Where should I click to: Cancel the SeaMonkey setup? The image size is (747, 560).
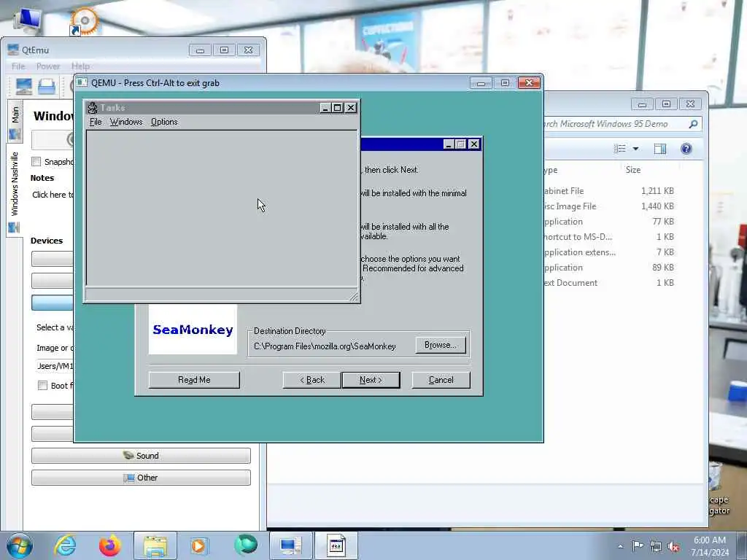441,379
